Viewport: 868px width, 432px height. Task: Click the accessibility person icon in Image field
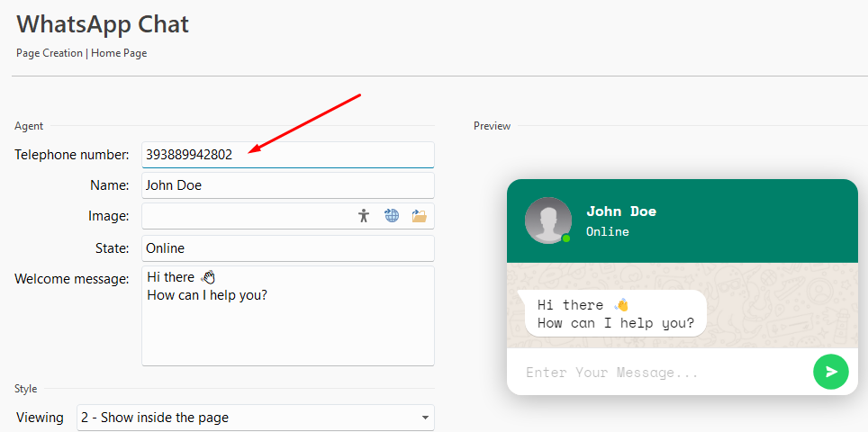(363, 215)
